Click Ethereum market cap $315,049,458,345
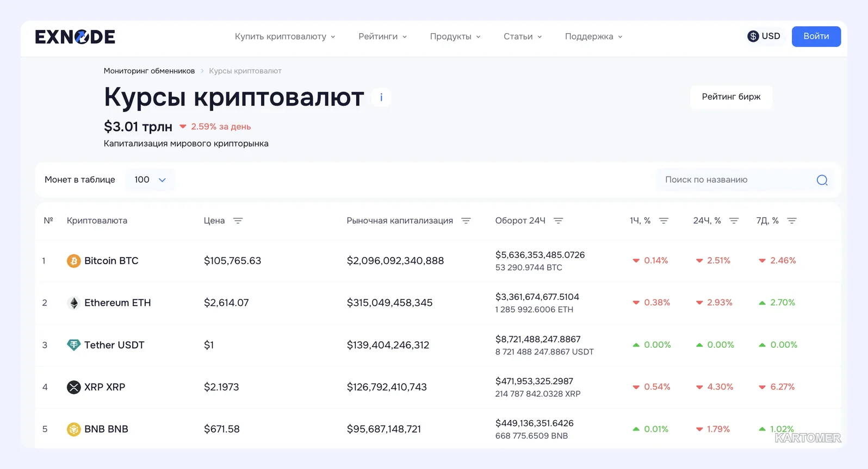 389,303
